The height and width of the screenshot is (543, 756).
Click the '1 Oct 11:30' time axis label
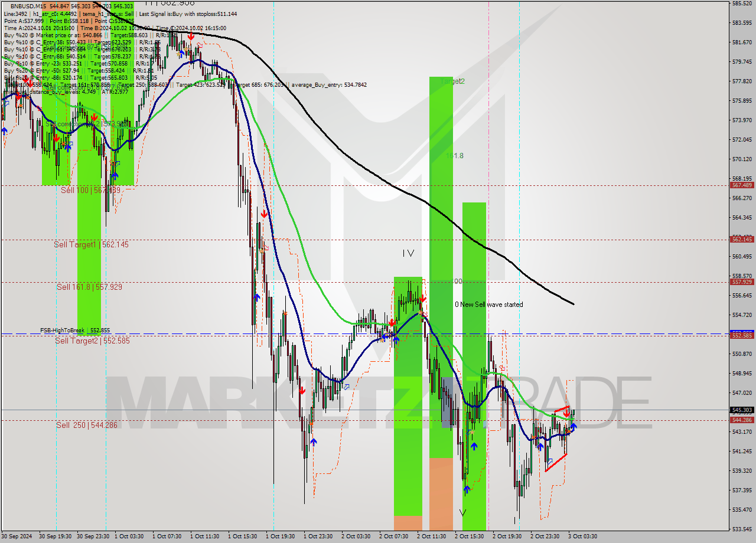point(204,537)
